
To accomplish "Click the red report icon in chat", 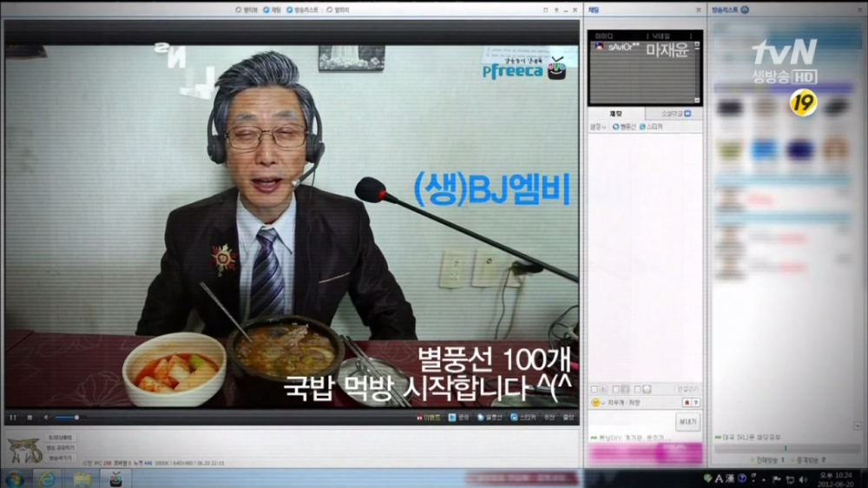I will coord(687,403).
